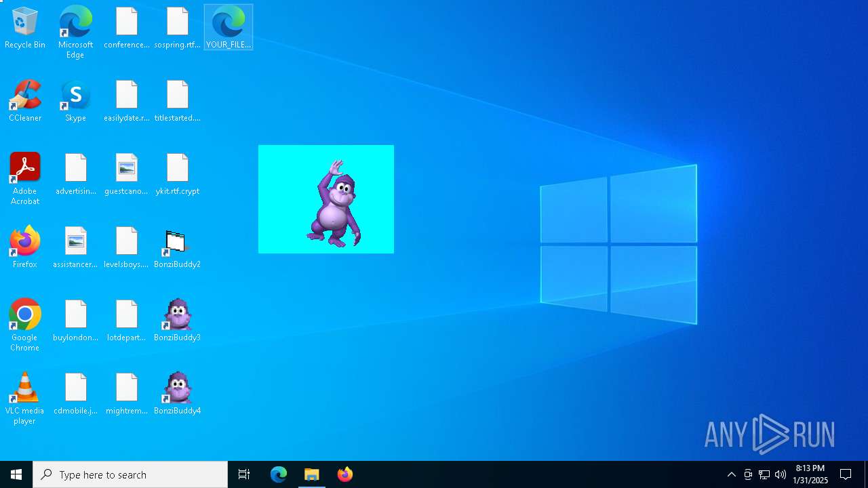
Task: Open the clock and calendar flyout
Action: [810, 474]
